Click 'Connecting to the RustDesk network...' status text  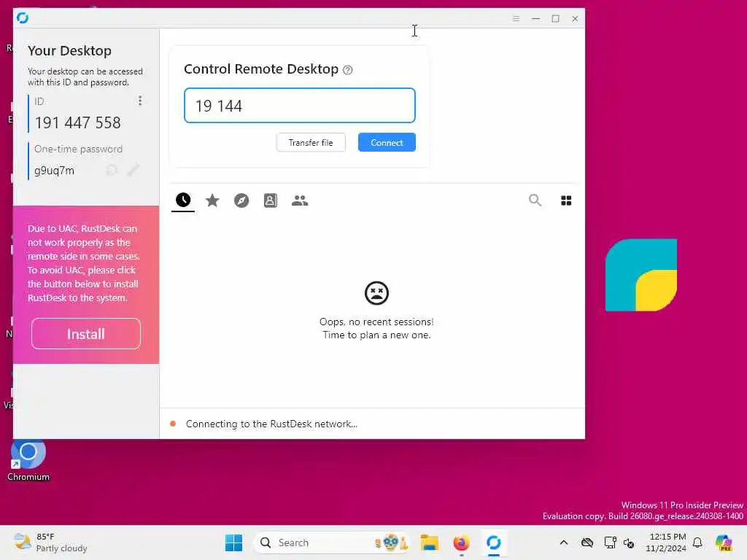(x=271, y=424)
